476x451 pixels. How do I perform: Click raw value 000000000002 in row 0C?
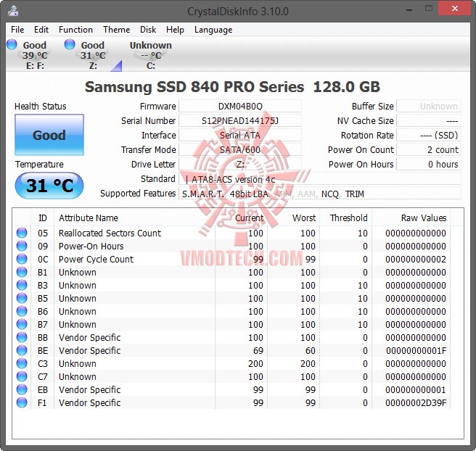tap(416, 260)
